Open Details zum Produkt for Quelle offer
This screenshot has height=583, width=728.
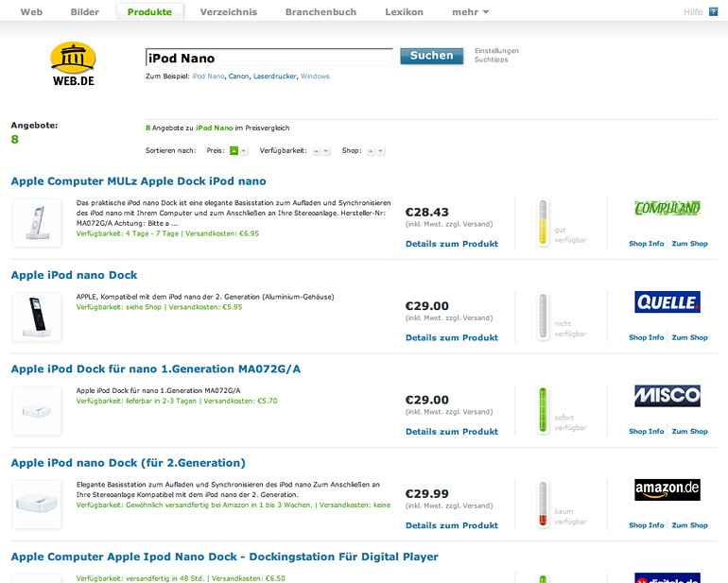452,337
